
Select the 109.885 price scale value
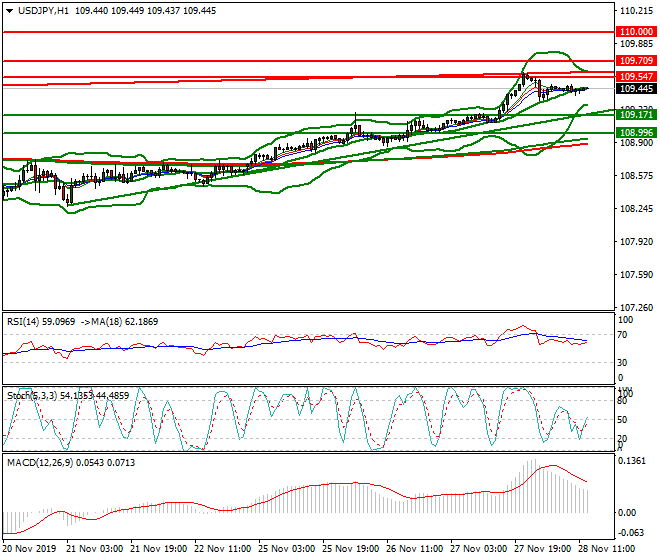(x=636, y=44)
